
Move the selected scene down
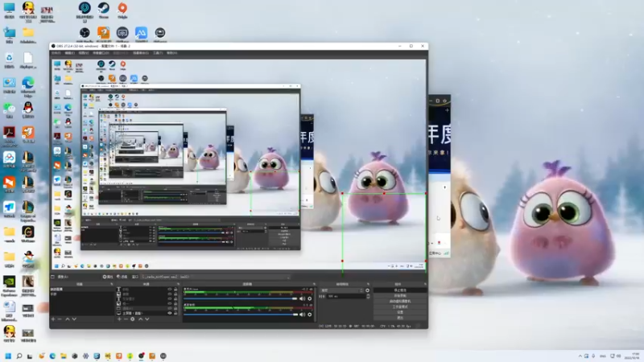tap(74, 319)
